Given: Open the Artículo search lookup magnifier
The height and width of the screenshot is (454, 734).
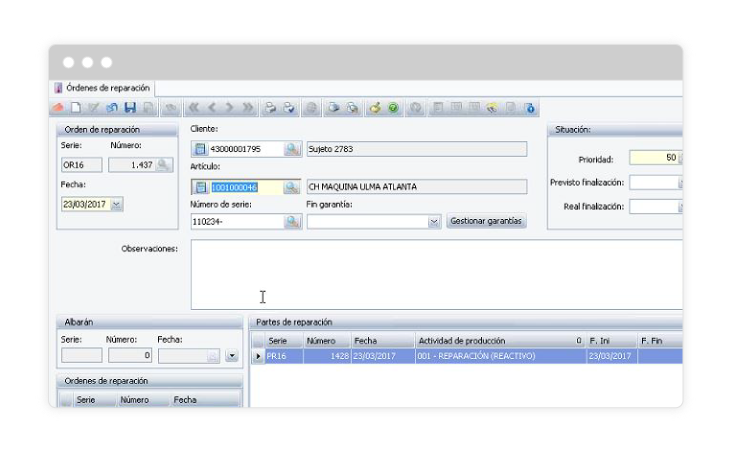Looking at the screenshot, I should [292, 187].
